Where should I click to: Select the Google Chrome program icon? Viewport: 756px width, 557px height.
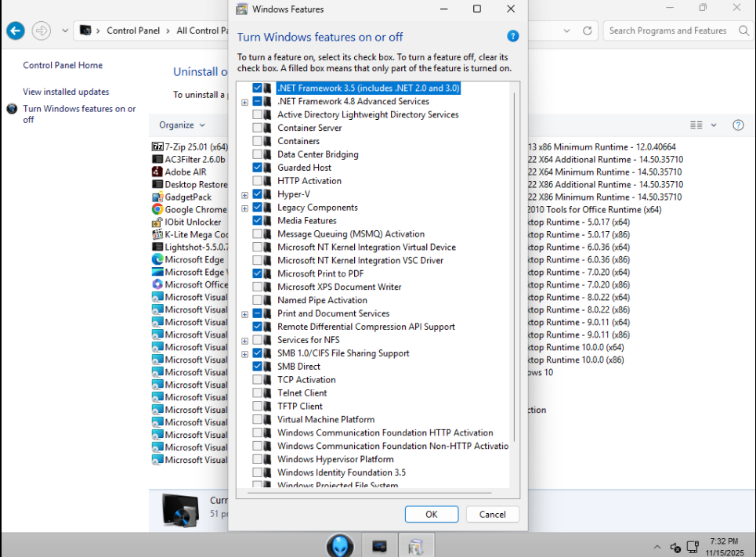pos(157,210)
